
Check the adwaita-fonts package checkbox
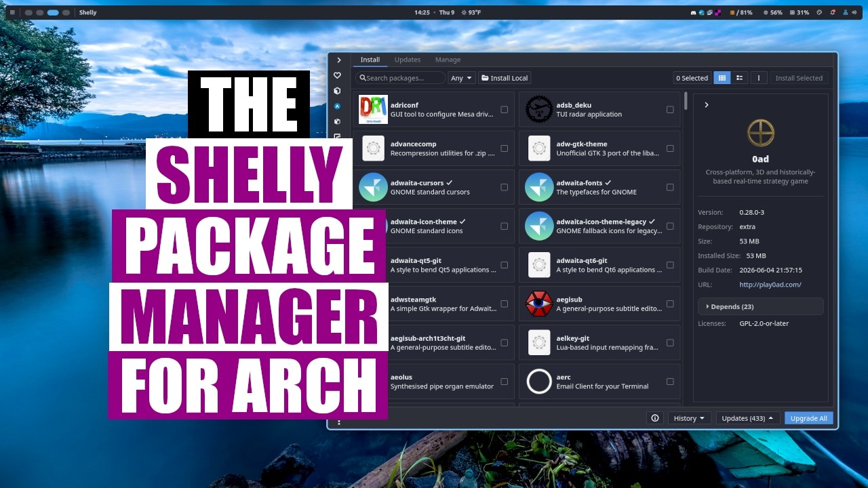[670, 187]
